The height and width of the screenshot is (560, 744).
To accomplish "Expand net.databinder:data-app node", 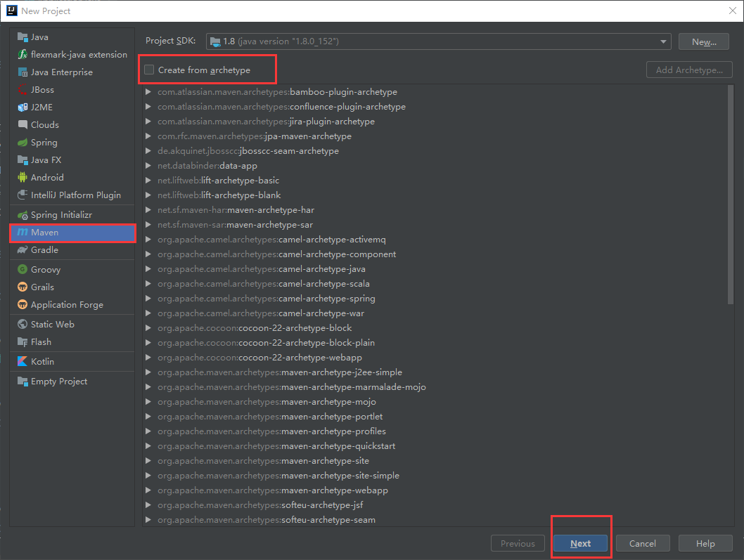I will click(148, 166).
